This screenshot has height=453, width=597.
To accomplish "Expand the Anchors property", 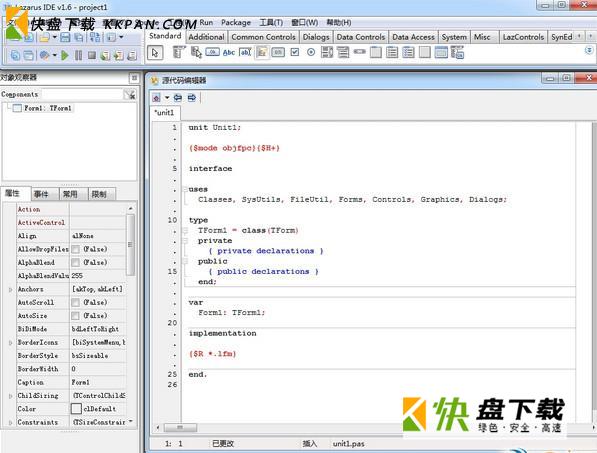I will click(10, 289).
